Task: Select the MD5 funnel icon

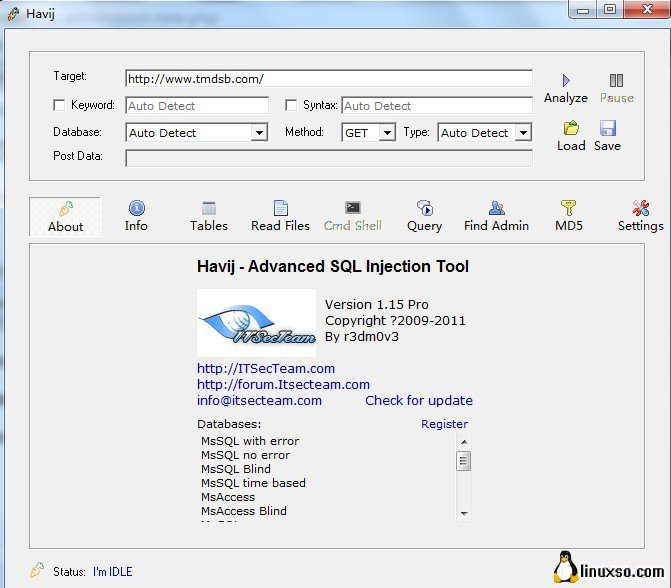Action: click(568, 208)
